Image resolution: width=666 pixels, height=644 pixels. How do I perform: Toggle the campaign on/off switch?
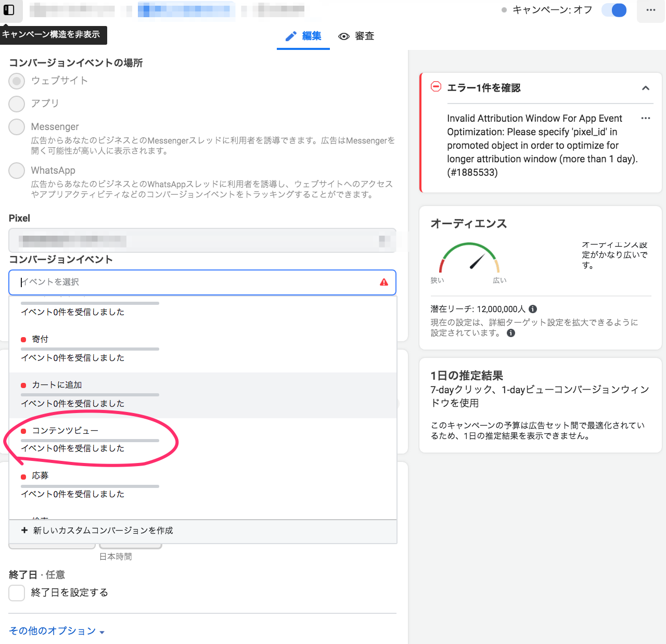pyautogui.click(x=614, y=10)
